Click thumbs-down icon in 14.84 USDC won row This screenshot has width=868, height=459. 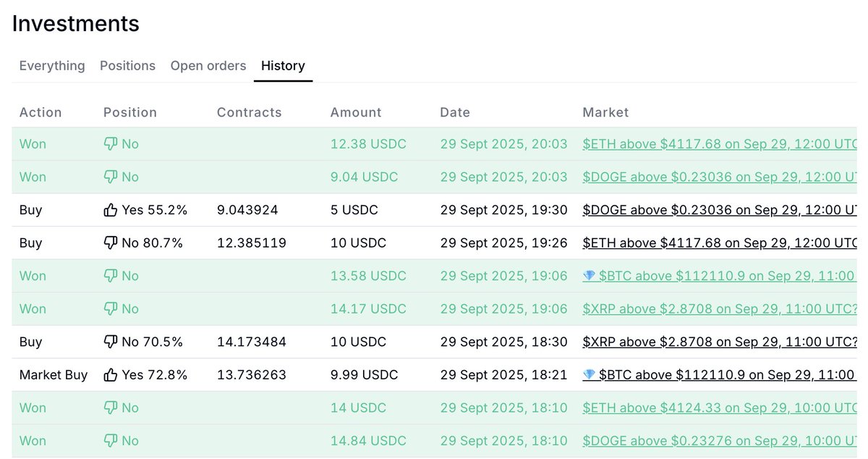tap(111, 441)
